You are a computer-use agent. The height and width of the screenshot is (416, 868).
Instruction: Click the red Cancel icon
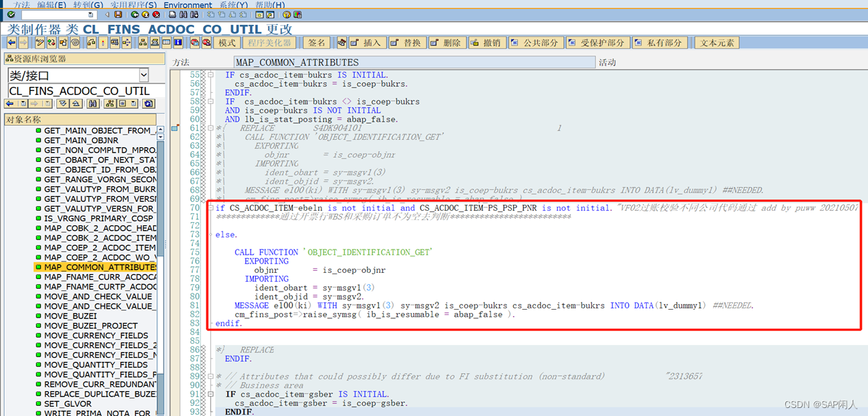point(156,15)
